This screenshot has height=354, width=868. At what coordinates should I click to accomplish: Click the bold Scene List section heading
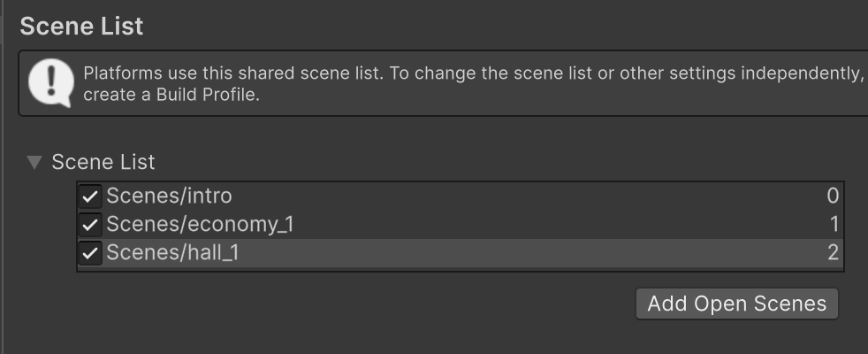[x=81, y=27]
